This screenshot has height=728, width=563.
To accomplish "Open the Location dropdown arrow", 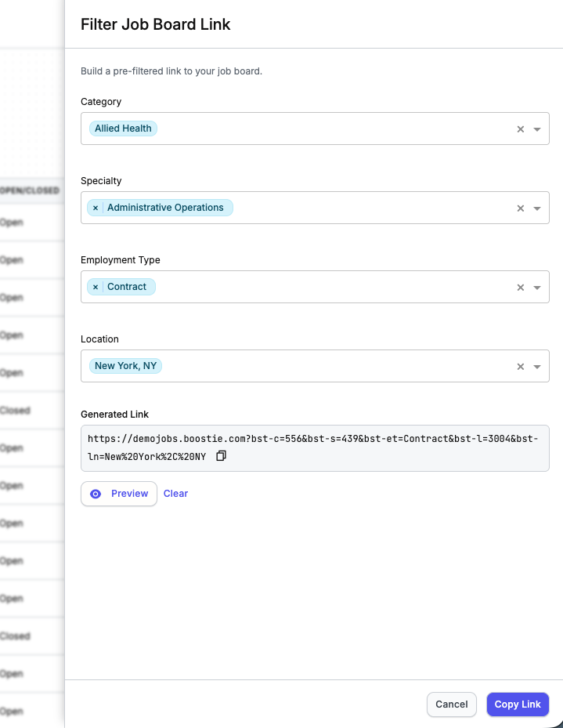I will tap(537, 367).
